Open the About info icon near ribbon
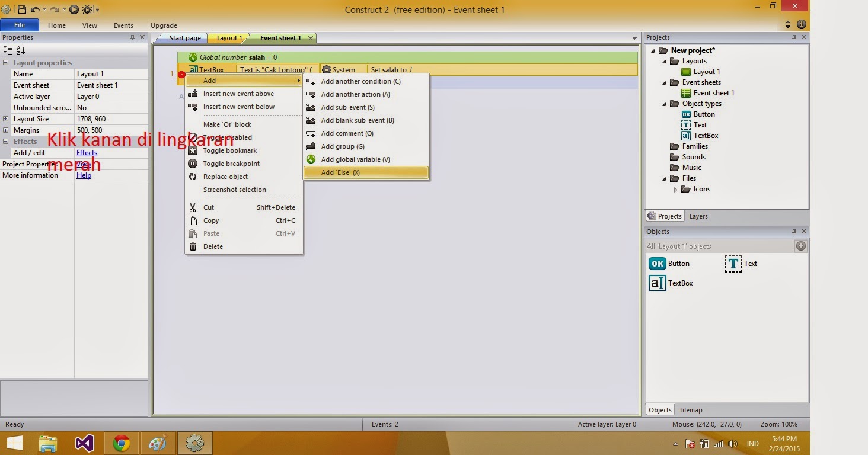868x455 pixels. (x=802, y=25)
